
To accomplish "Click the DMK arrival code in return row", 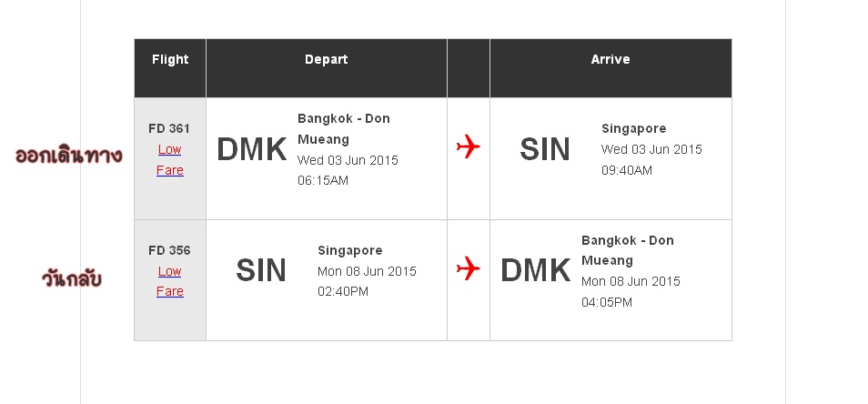I will (535, 270).
